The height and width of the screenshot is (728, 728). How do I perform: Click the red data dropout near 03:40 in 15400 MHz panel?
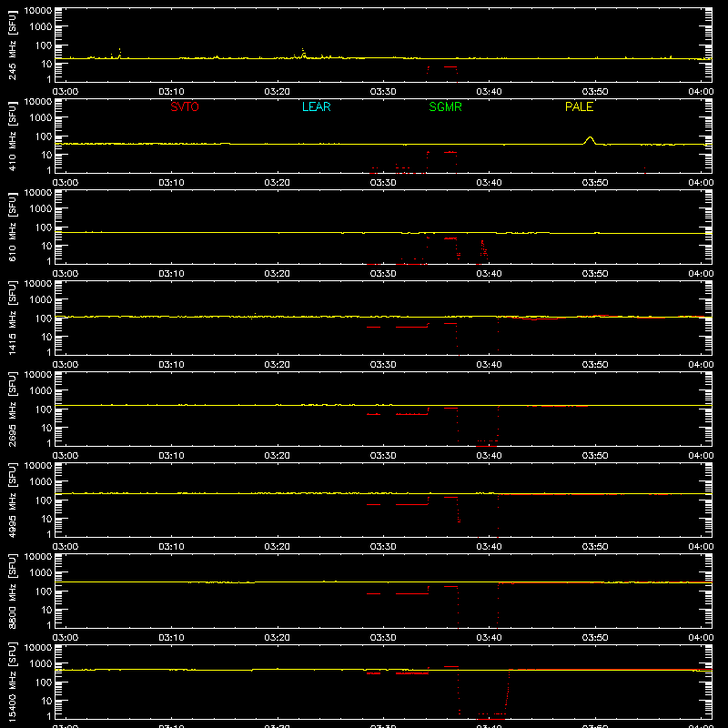pos(491,717)
